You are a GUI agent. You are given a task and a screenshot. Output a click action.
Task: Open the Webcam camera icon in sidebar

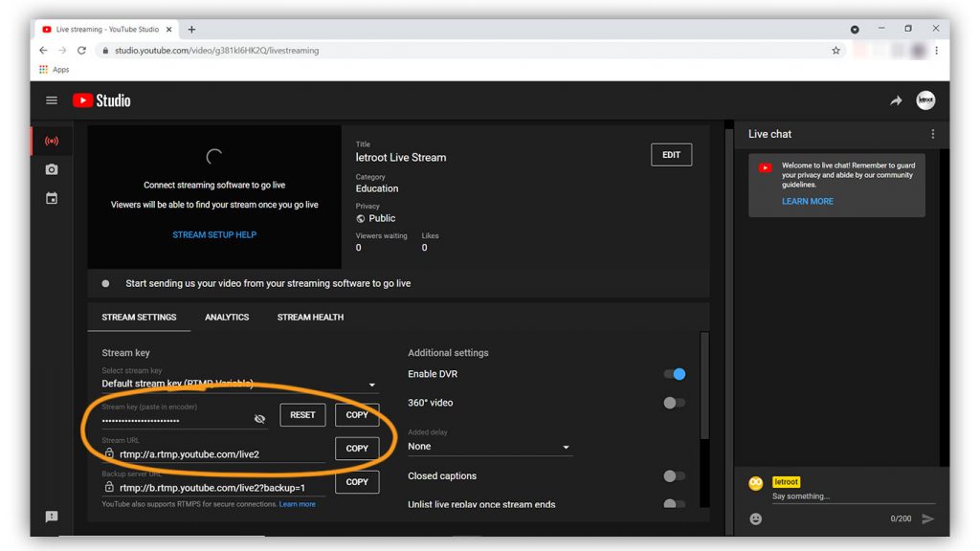(52, 169)
